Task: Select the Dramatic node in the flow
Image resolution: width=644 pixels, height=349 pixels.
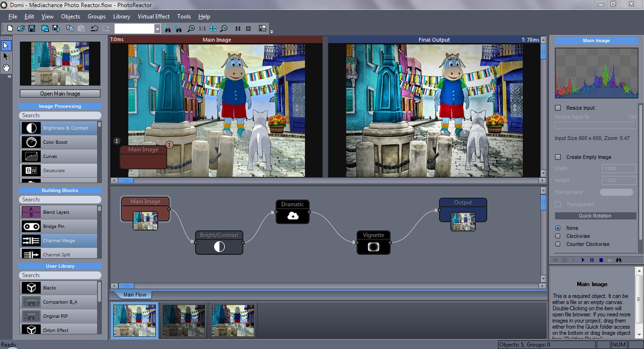Action: (293, 211)
